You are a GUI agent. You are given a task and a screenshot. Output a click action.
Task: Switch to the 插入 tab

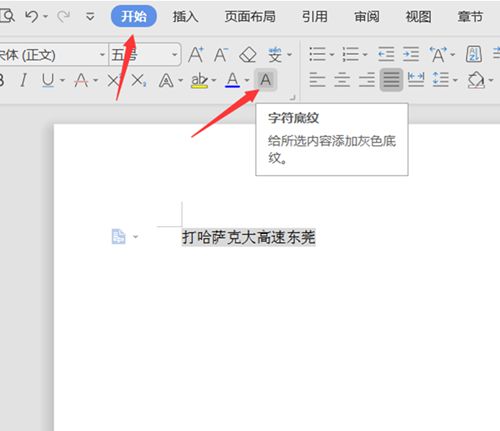tap(185, 16)
